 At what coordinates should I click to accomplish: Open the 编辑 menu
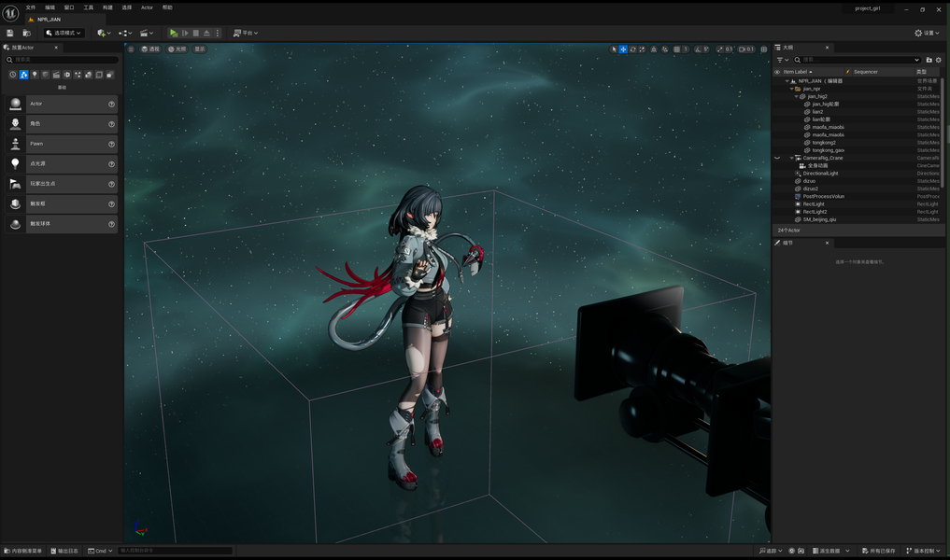pos(50,7)
